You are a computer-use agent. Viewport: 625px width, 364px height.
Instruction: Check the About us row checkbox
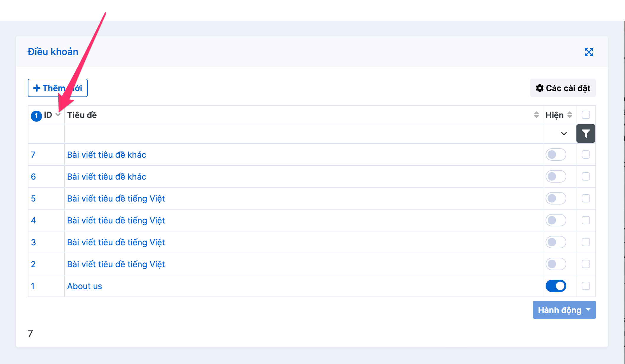click(586, 286)
